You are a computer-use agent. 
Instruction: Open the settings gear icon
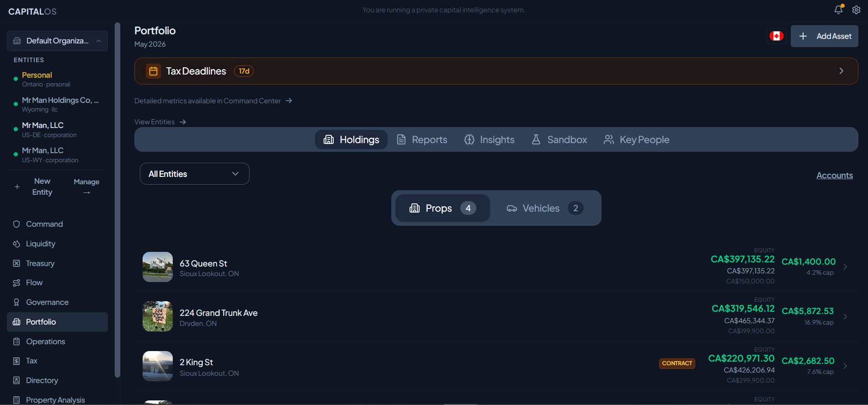click(x=856, y=10)
